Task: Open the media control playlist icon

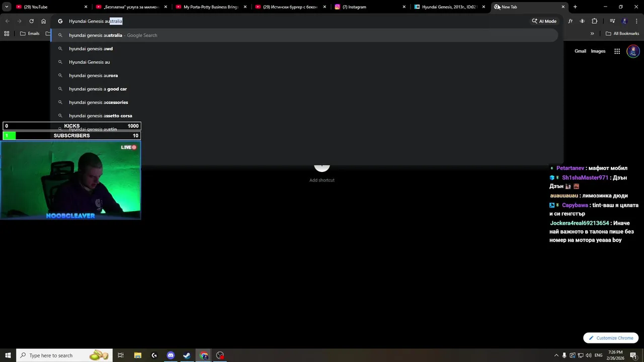Action: pyautogui.click(x=612, y=21)
